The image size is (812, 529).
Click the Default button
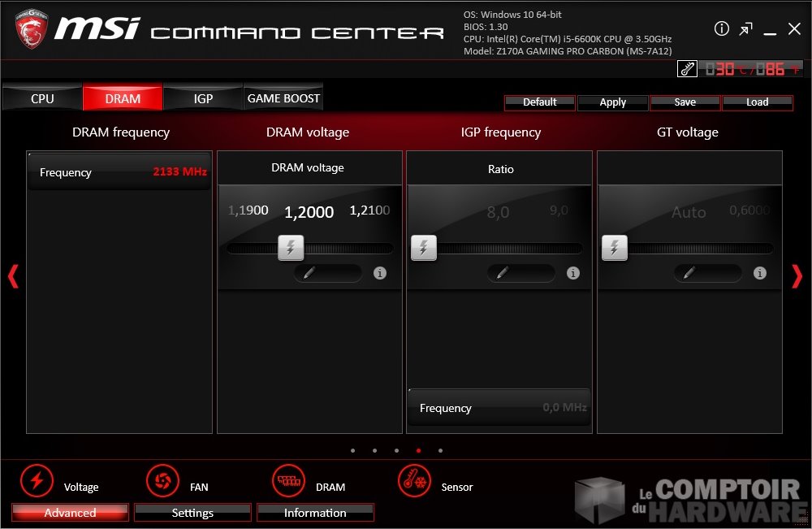[540, 102]
